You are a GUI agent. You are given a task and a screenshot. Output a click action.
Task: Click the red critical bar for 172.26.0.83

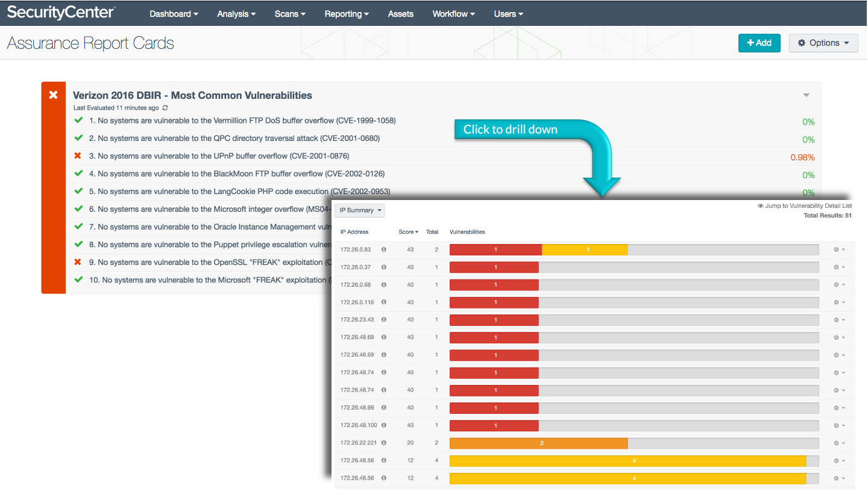pos(495,249)
